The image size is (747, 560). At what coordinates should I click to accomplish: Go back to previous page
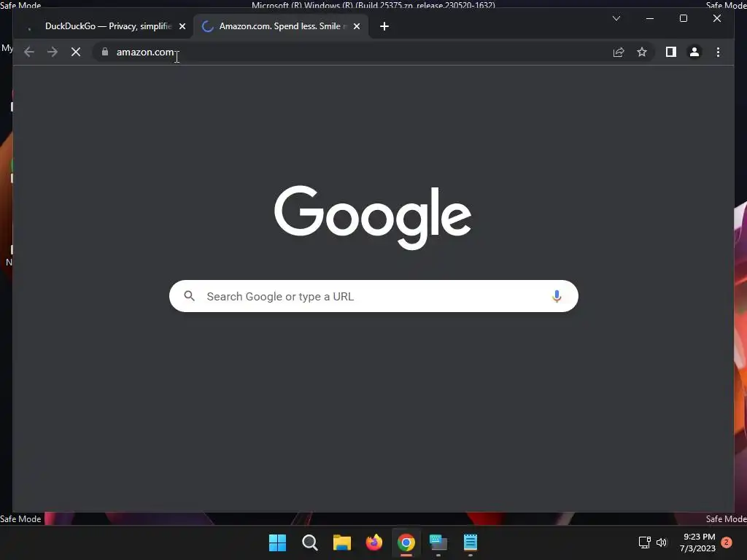[29, 52]
